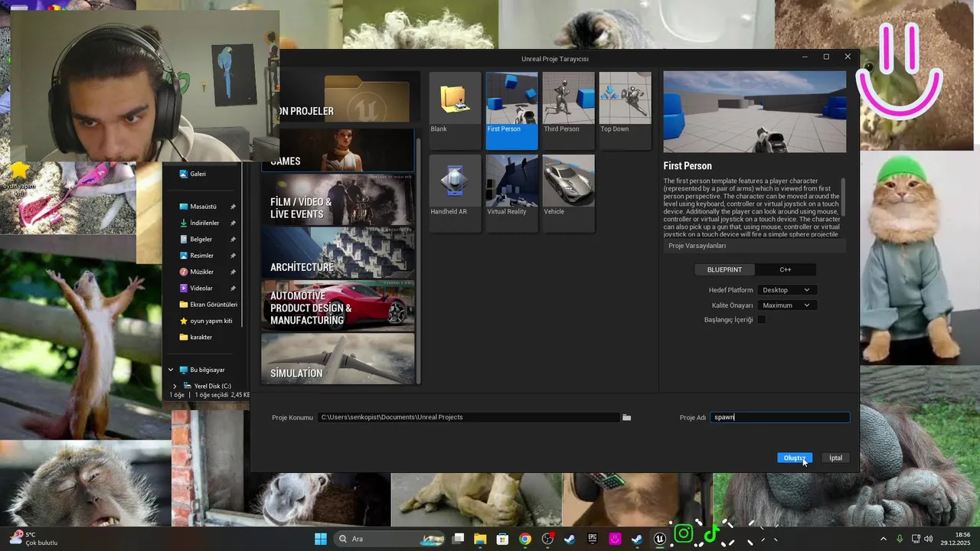Expand Yerel Disk (C:) in Explorer
Viewport: 980px width, 551px height.
(x=175, y=386)
